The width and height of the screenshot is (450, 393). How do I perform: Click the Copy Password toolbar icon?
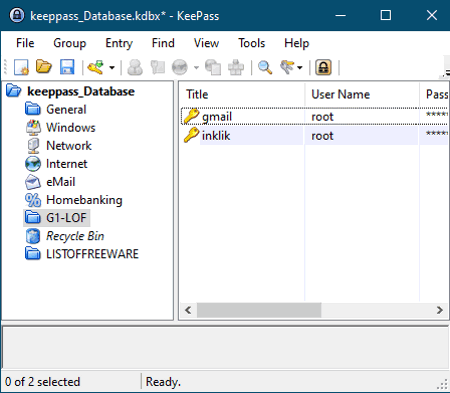[x=158, y=67]
